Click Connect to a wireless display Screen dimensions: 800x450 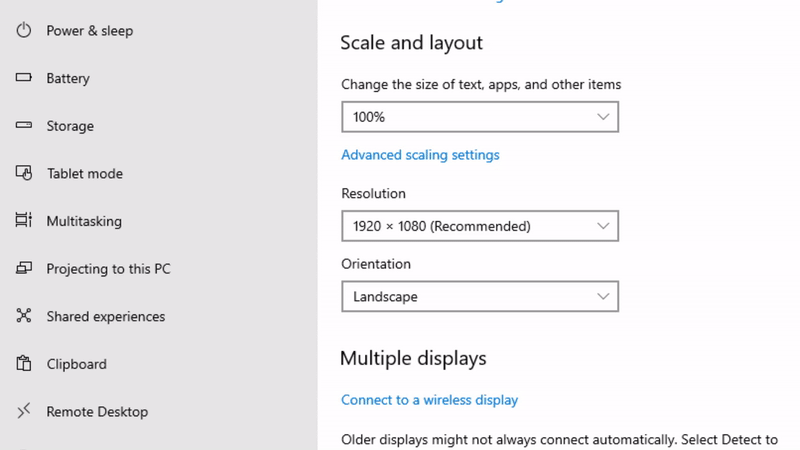pos(429,400)
